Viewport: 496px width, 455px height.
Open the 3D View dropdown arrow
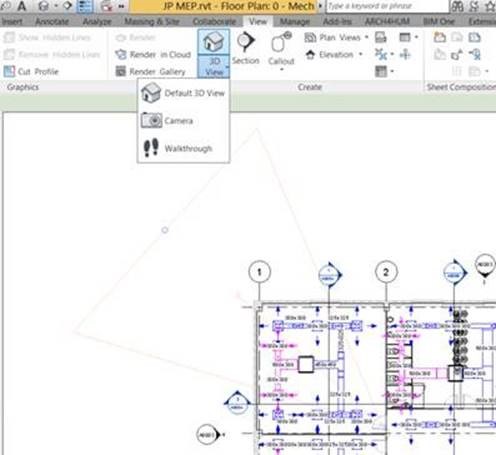pyautogui.click(x=227, y=67)
